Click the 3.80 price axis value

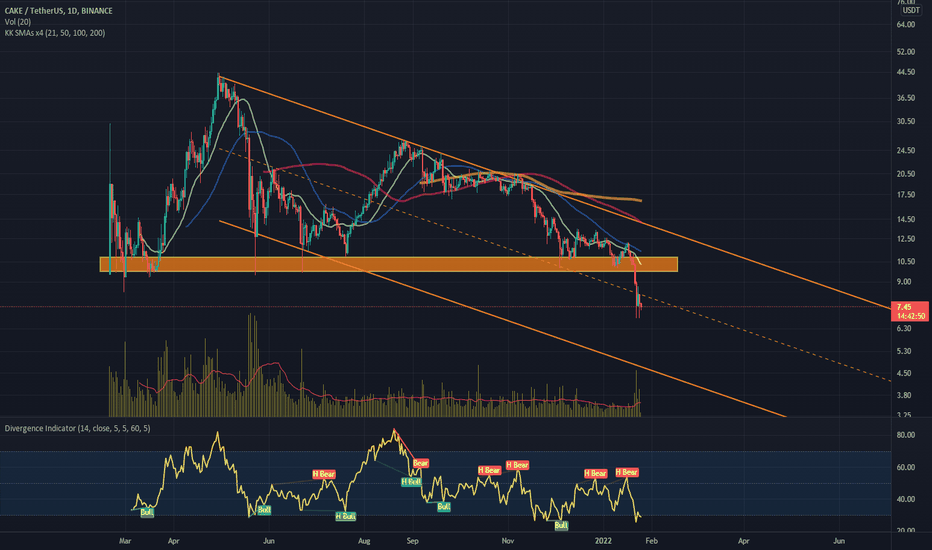[904, 395]
